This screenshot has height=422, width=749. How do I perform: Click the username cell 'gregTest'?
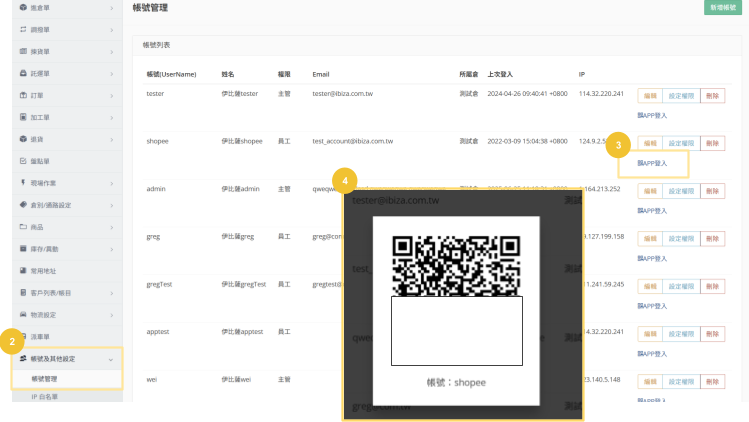(159, 284)
